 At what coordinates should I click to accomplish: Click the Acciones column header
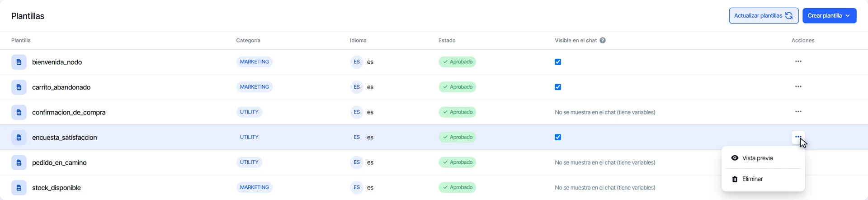(x=803, y=40)
